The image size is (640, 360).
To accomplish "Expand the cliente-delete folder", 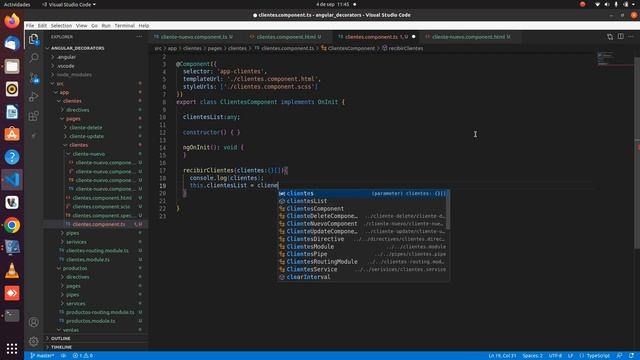I will click(86, 127).
